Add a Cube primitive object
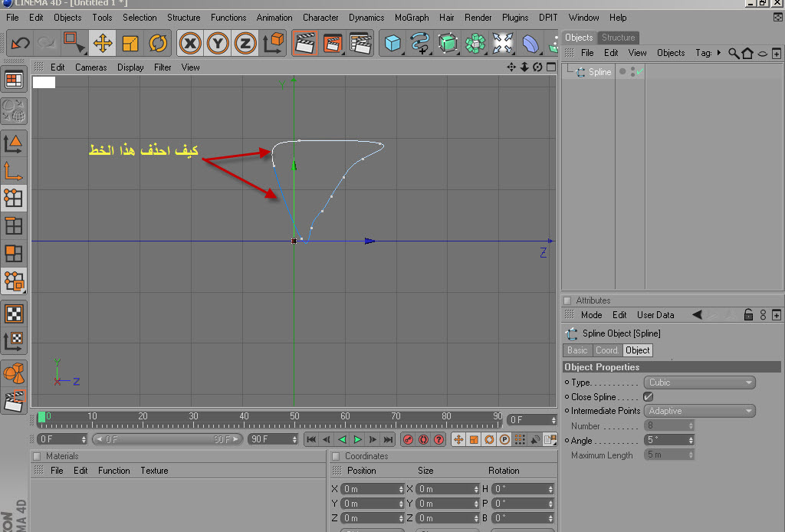This screenshot has width=785, height=532. pos(392,44)
